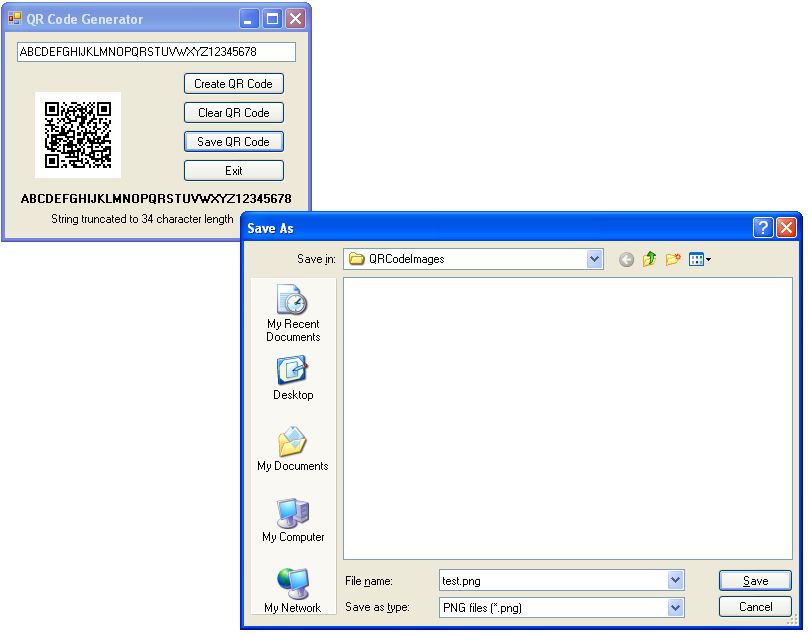Viewport: 808px width, 635px height.
Task: Open the Views menu icon
Action: (699, 259)
